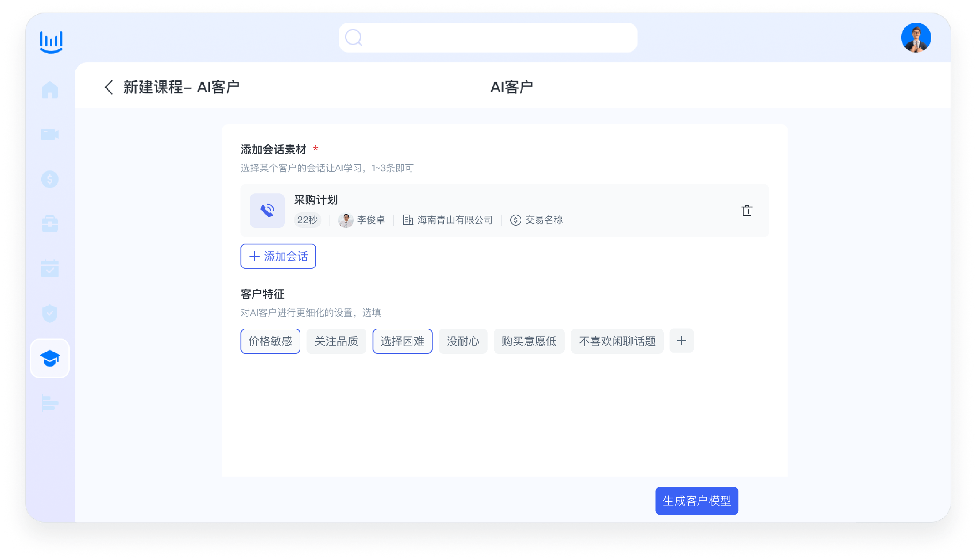Open the dollar coin sidebar icon
The image size is (976, 560).
coord(50,179)
